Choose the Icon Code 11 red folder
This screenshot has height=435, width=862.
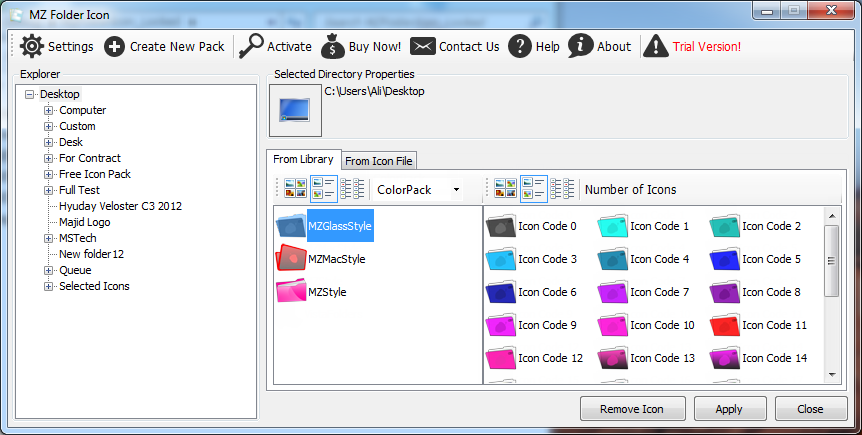[x=725, y=325]
